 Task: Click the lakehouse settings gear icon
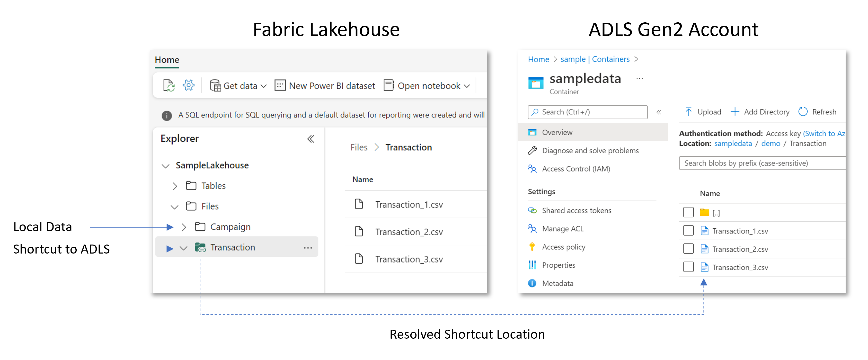point(188,85)
